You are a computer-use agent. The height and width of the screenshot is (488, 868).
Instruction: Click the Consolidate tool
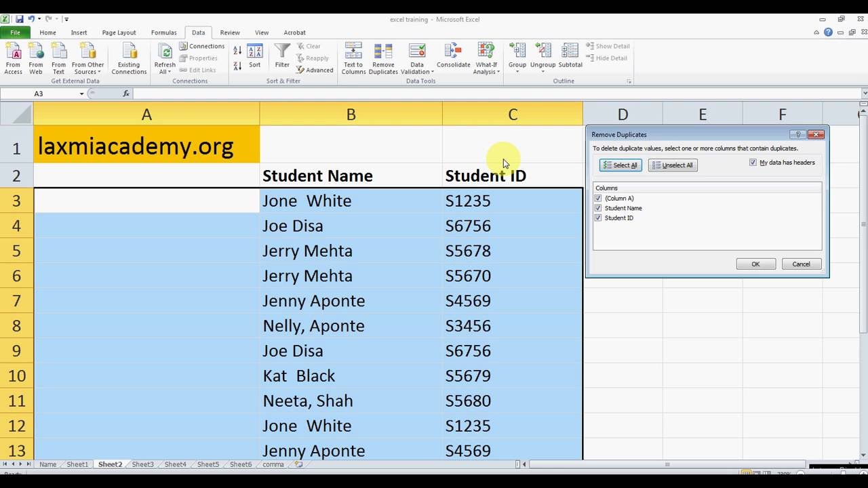tap(454, 57)
